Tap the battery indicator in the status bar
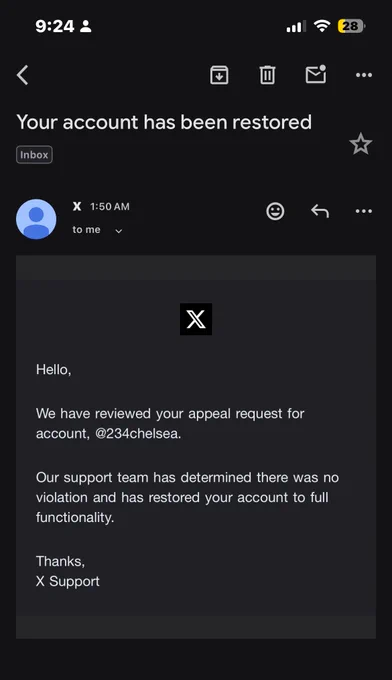The height and width of the screenshot is (680, 392). (x=351, y=26)
